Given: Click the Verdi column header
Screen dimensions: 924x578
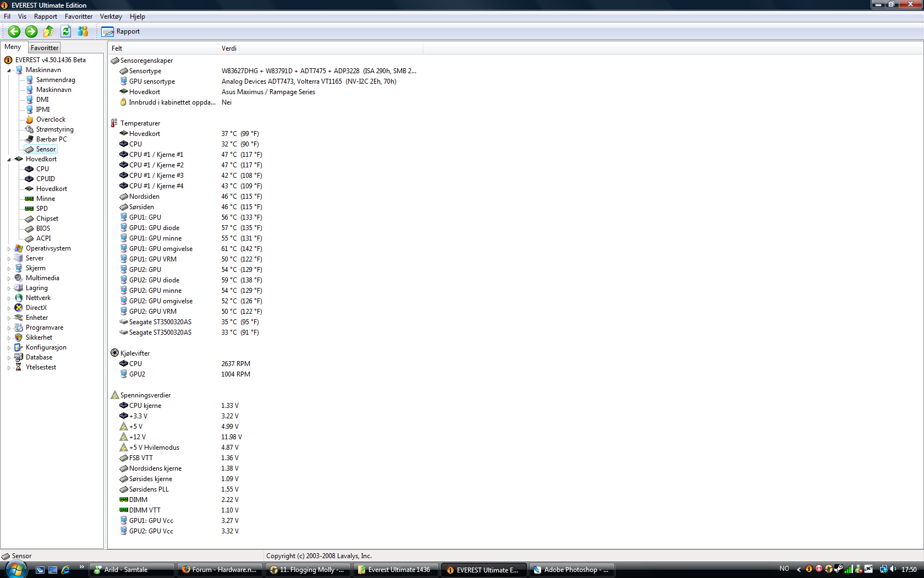Looking at the screenshot, I should [x=321, y=48].
